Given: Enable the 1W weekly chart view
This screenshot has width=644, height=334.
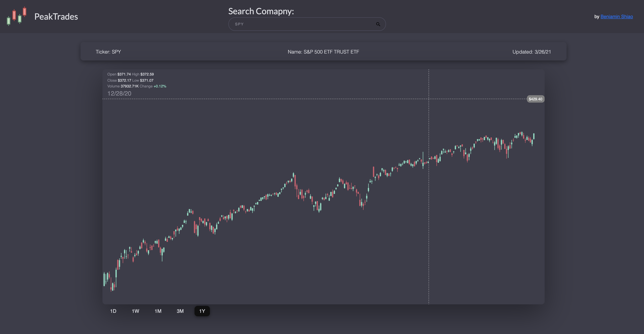Looking at the screenshot, I should tap(135, 311).
